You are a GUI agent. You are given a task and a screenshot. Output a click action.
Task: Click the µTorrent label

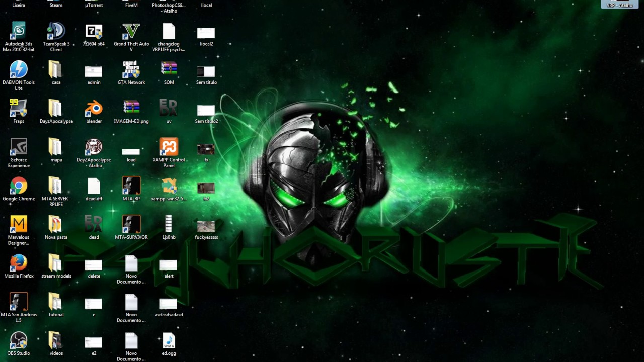pos(94,5)
